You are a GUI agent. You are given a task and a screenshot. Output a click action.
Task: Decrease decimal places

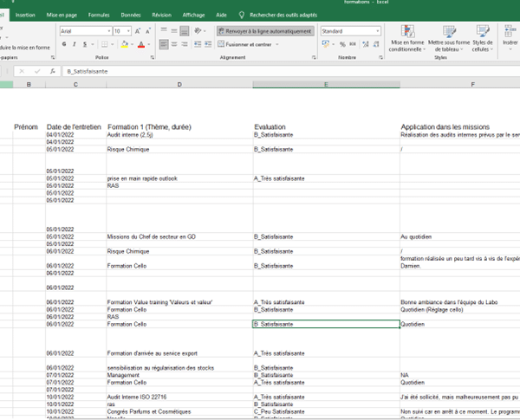click(376, 44)
